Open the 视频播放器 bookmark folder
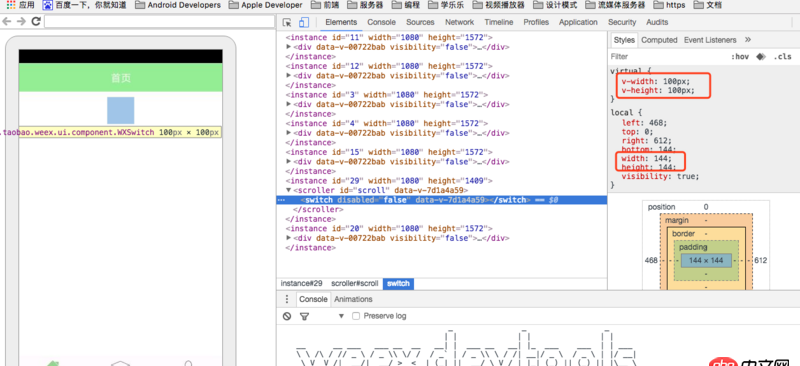Viewport: 800px width, 366px height. tap(498, 5)
